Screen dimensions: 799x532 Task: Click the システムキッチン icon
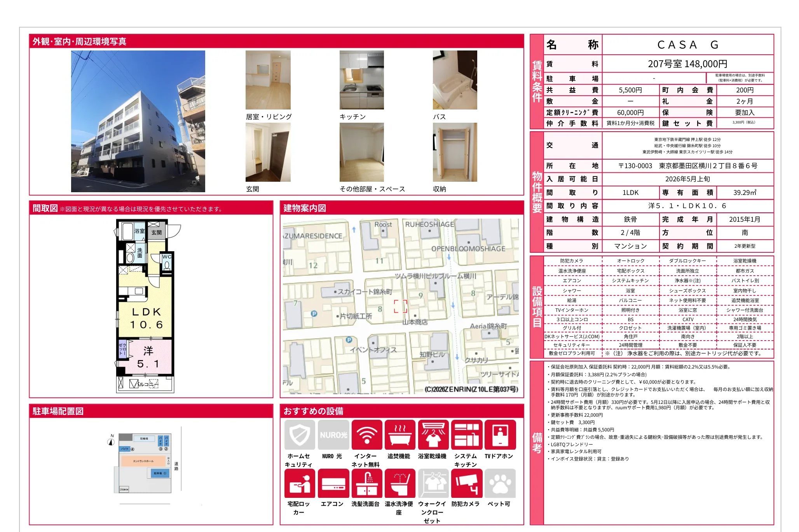tap(466, 435)
